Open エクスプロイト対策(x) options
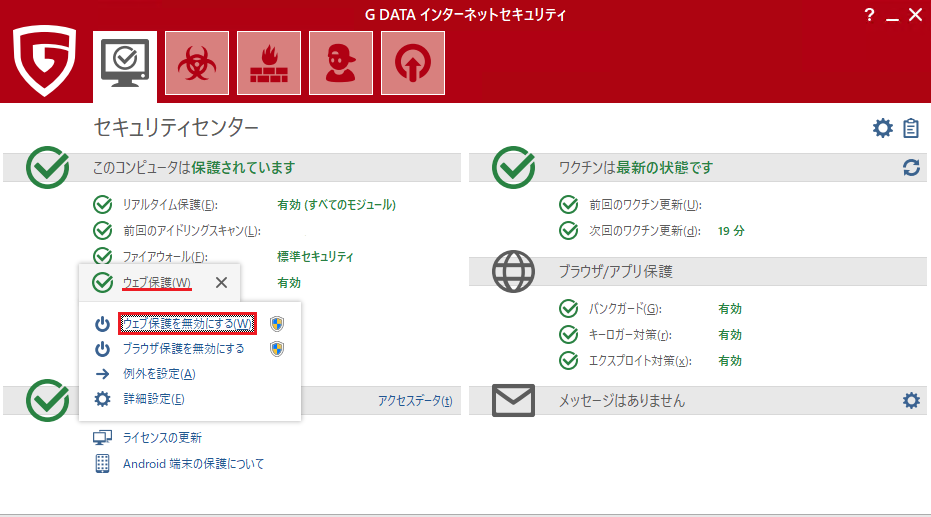931x517 pixels. 640,361
